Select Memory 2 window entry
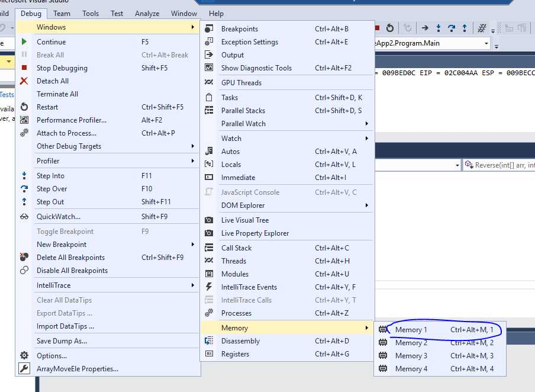 (440, 342)
